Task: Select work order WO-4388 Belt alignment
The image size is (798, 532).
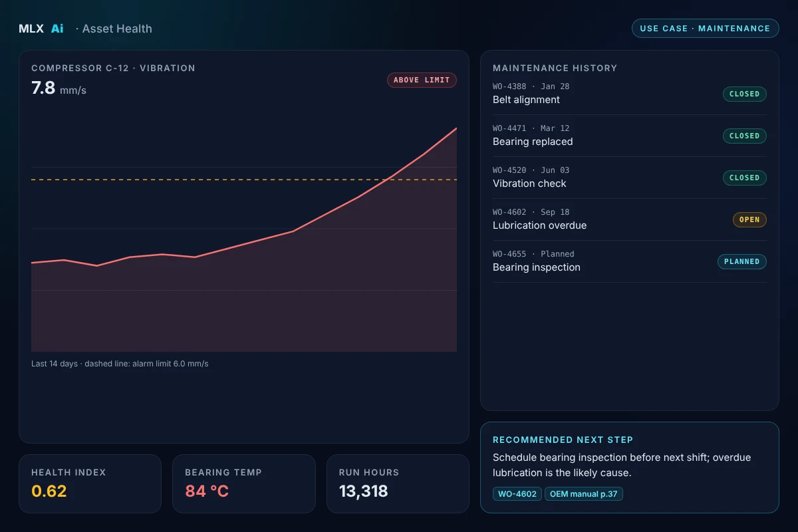Action: click(x=629, y=94)
